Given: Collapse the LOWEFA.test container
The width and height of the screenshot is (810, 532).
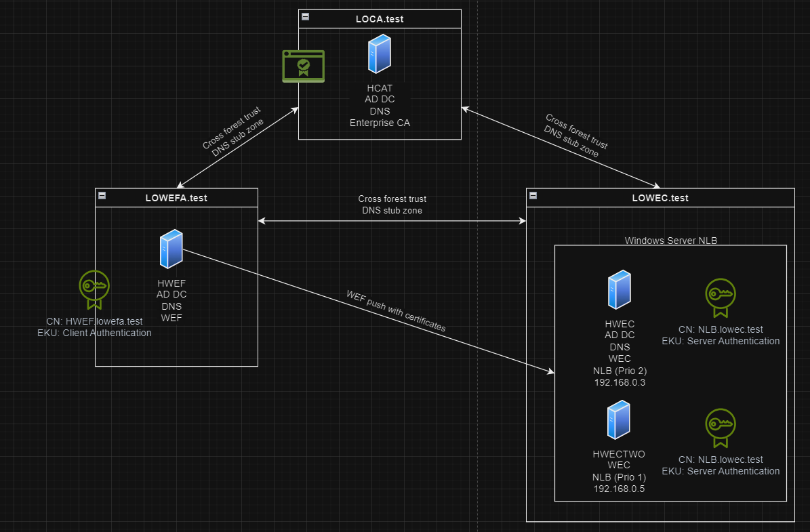Looking at the screenshot, I should (102, 195).
